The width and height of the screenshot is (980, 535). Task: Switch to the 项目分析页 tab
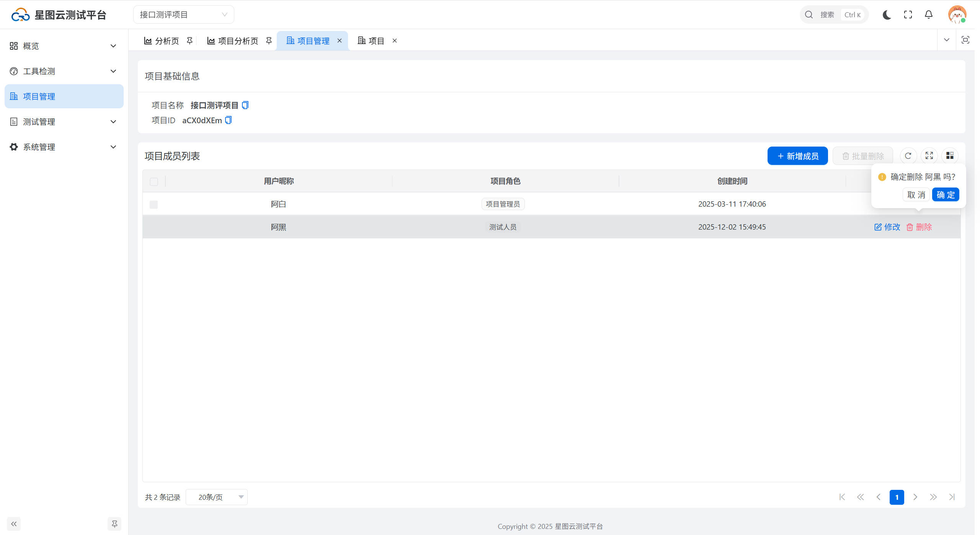point(238,41)
